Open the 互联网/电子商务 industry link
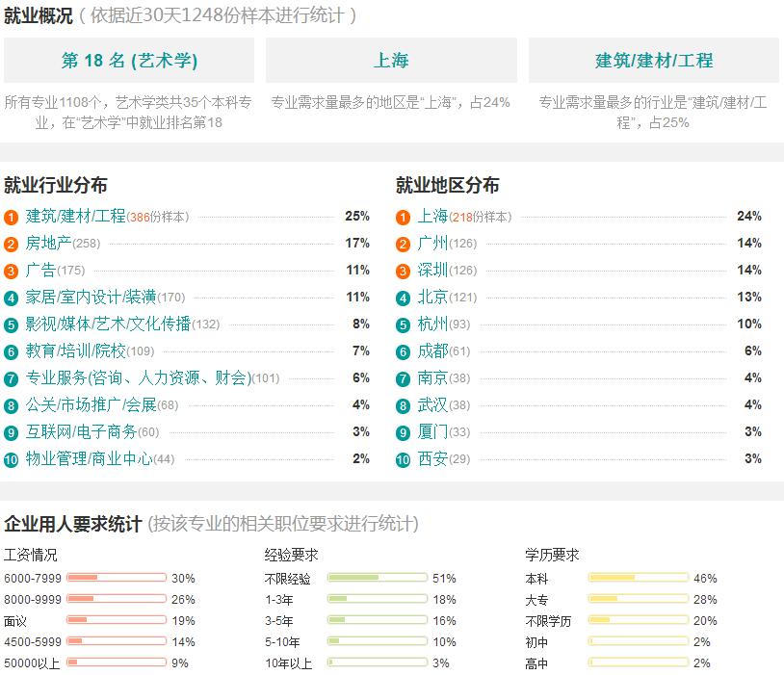 click(x=81, y=431)
